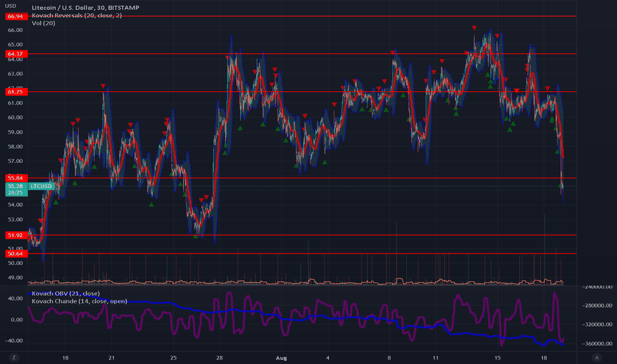Click the 0.00 Chande scale value
This screenshot has height=364, width=617.
(x=17, y=320)
